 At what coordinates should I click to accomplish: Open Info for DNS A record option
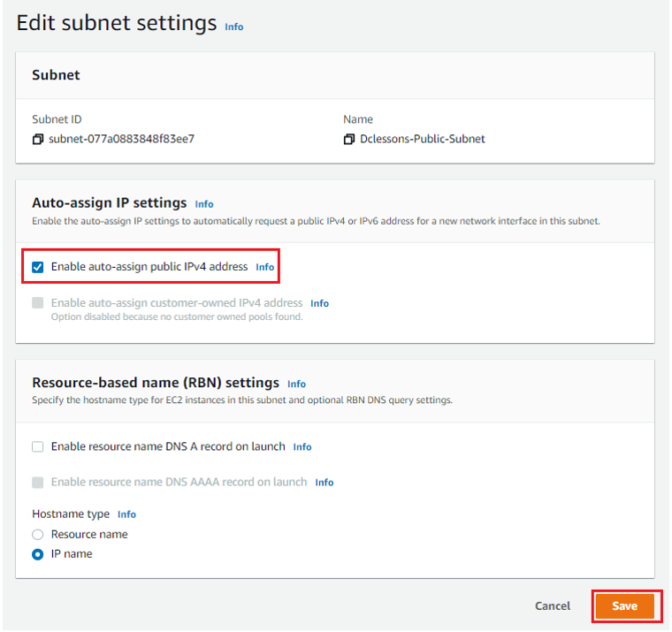tap(302, 447)
